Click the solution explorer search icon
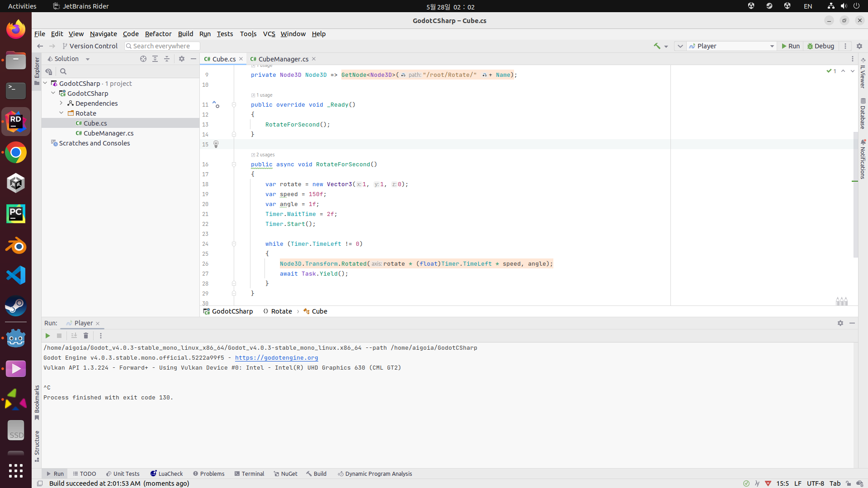Screen dimensions: 868x488 click(x=63, y=71)
